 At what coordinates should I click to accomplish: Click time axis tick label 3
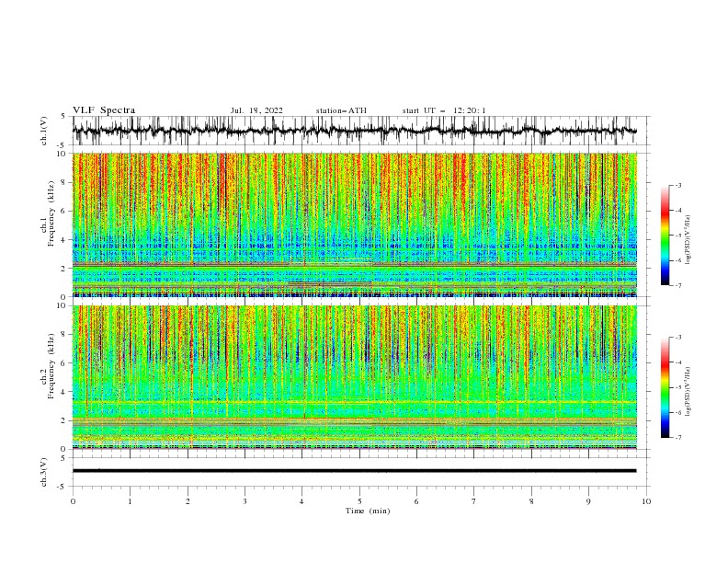tap(245, 501)
